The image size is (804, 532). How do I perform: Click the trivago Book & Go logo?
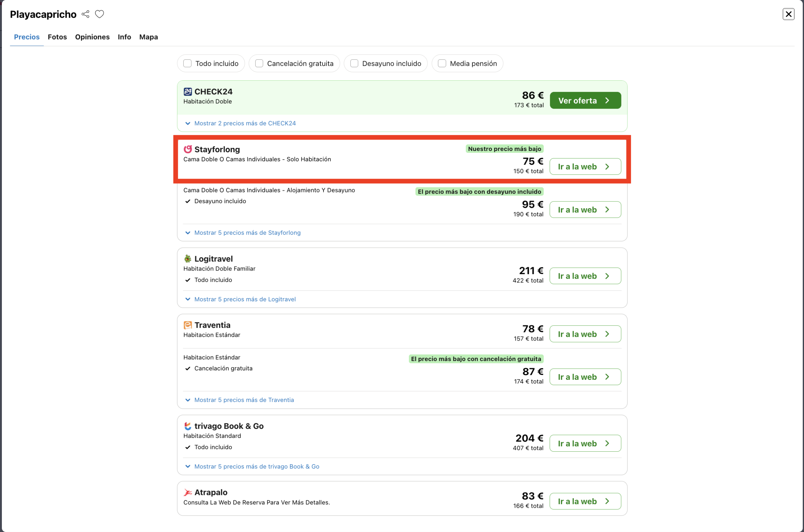tap(188, 426)
